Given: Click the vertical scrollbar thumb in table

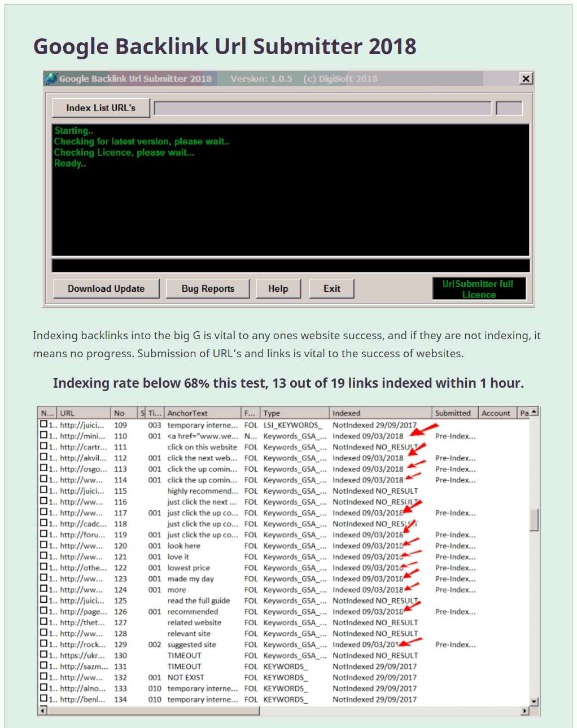Looking at the screenshot, I should [534, 520].
